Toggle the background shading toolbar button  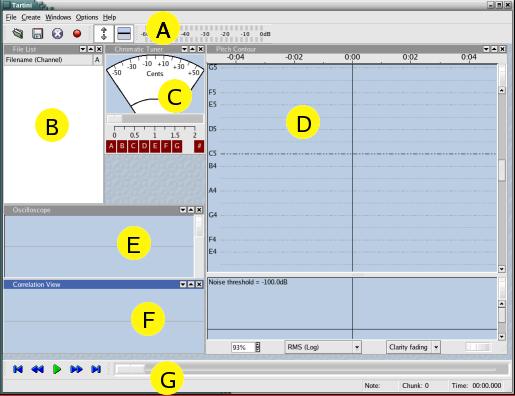click(124, 33)
